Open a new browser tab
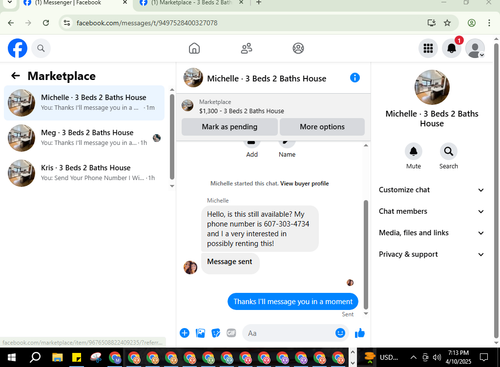Viewport: 500px width, 367px height. [259, 3]
